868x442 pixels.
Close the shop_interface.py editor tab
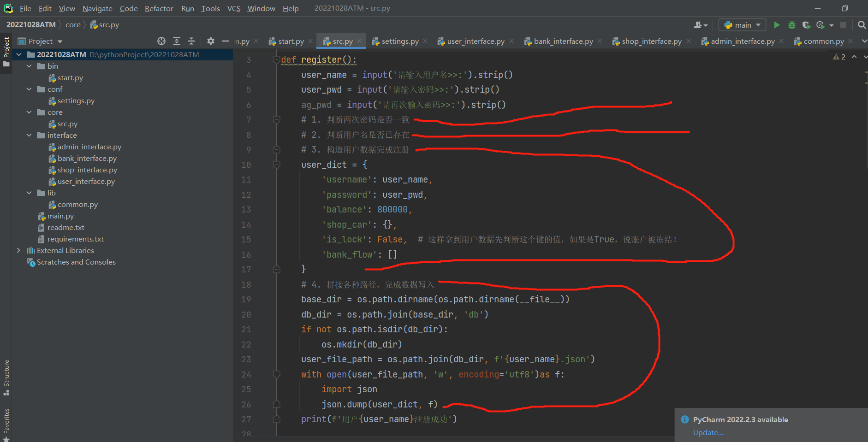click(689, 41)
